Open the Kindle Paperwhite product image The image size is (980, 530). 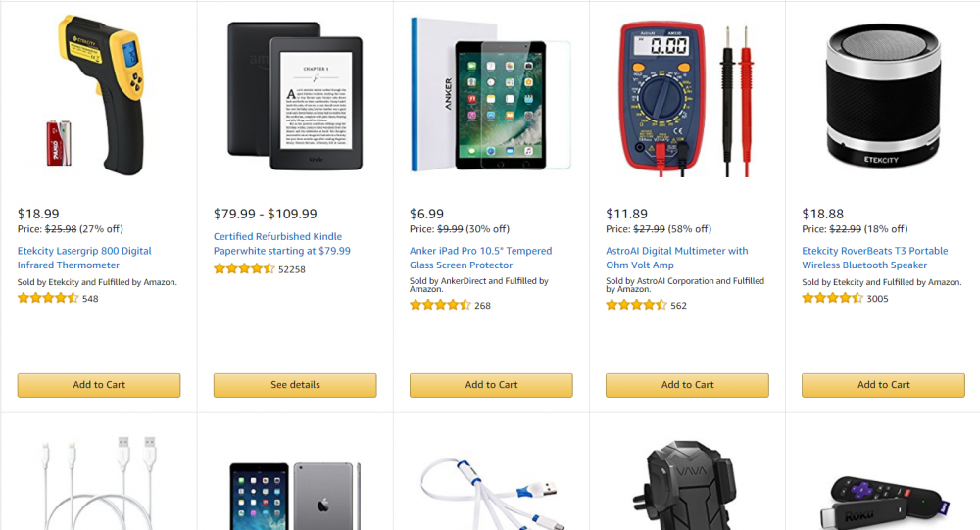pos(295,96)
